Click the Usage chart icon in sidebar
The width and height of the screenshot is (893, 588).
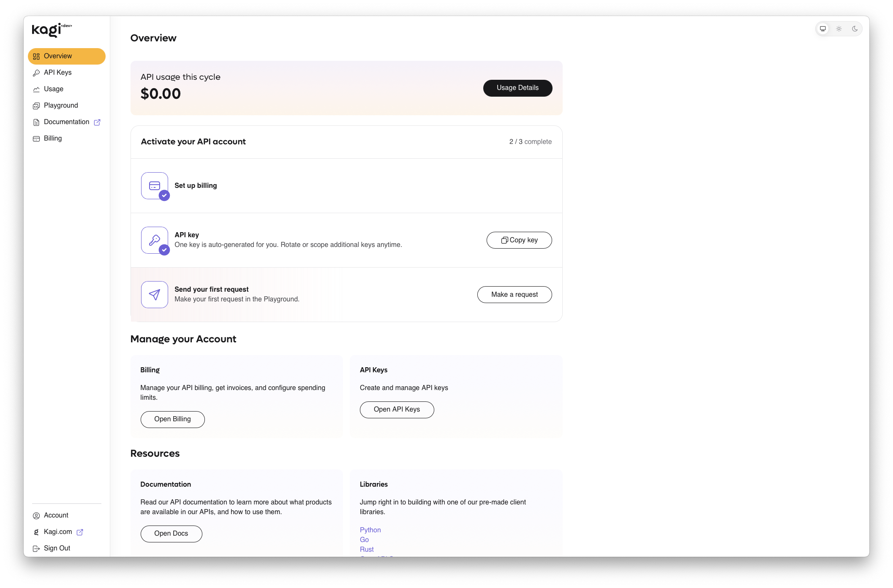point(36,89)
